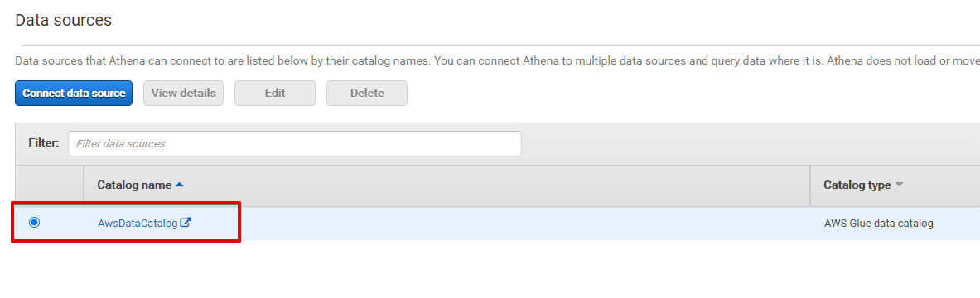Click the Athena data sources description text
The height and width of the screenshot is (298, 980).
498,61
